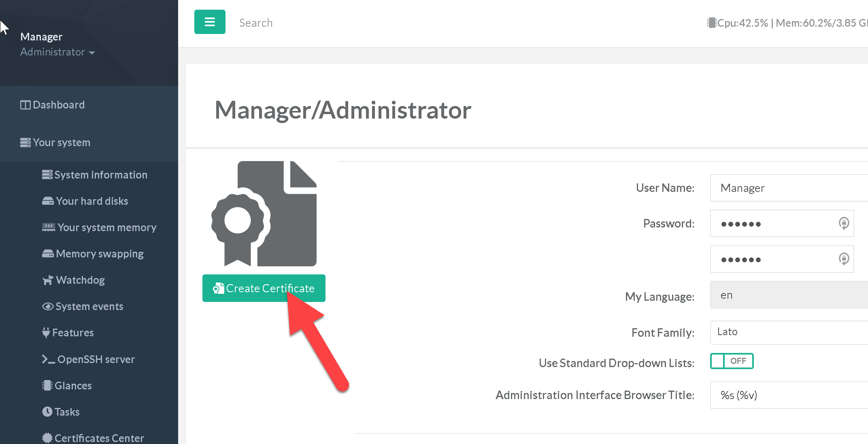Click the green hamburger menu button

point(210,22)
